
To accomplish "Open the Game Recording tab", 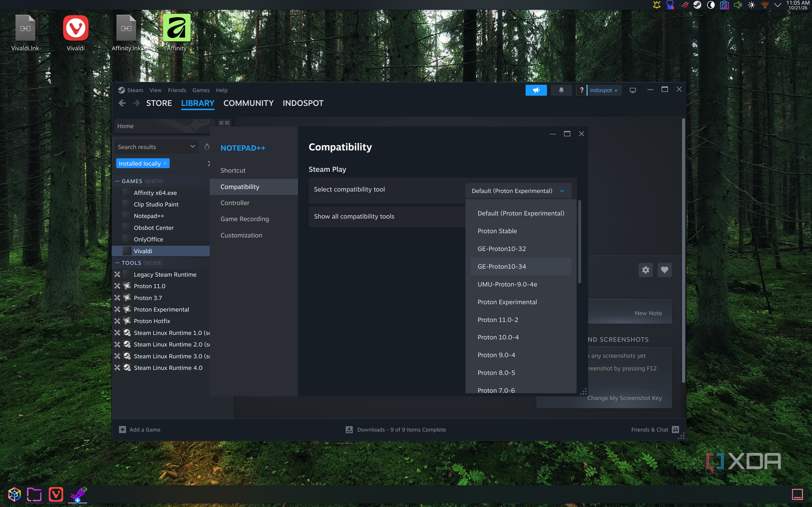I will pyautogui.click(x=253, y=219).
